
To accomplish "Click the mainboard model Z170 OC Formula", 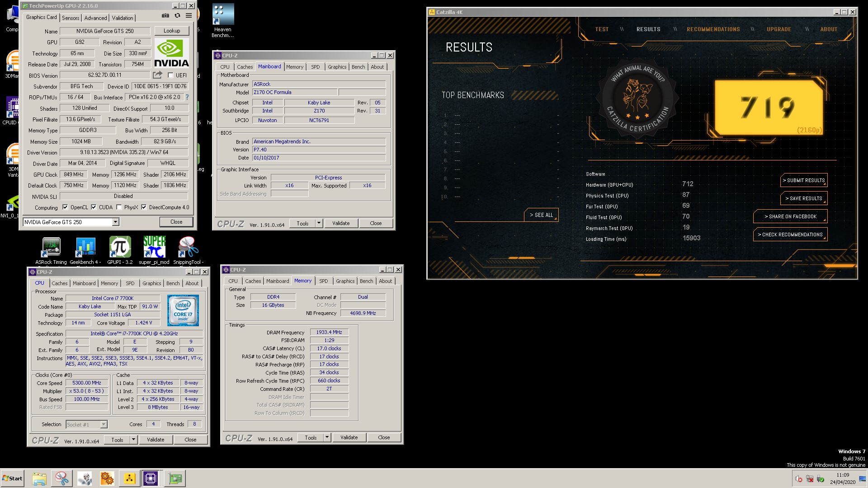I will pos(294,92).
